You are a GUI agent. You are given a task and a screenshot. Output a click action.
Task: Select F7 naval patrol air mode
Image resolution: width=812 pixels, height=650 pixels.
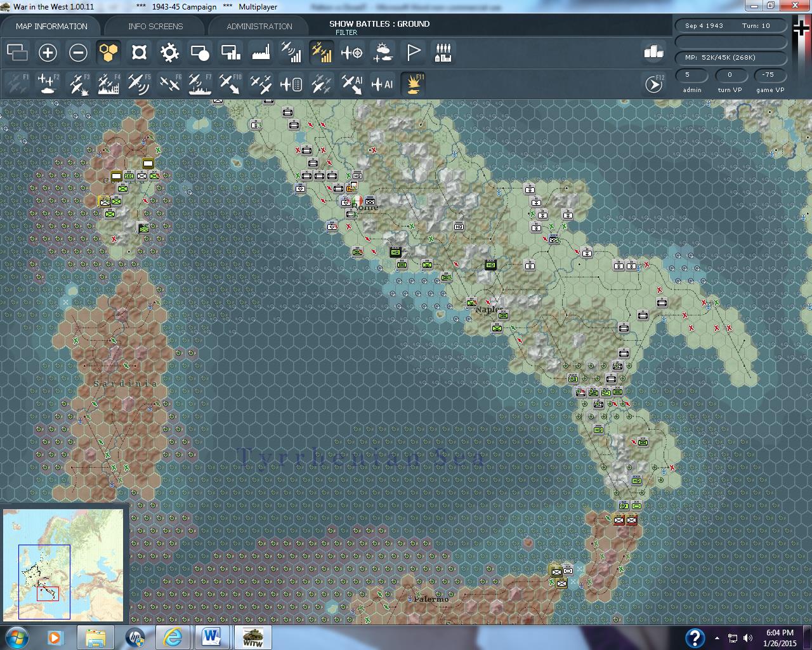(200, 84)
